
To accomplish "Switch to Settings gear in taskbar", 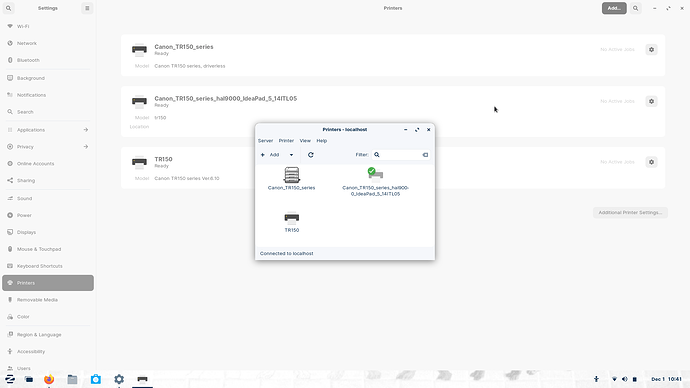I will (119, 379).
